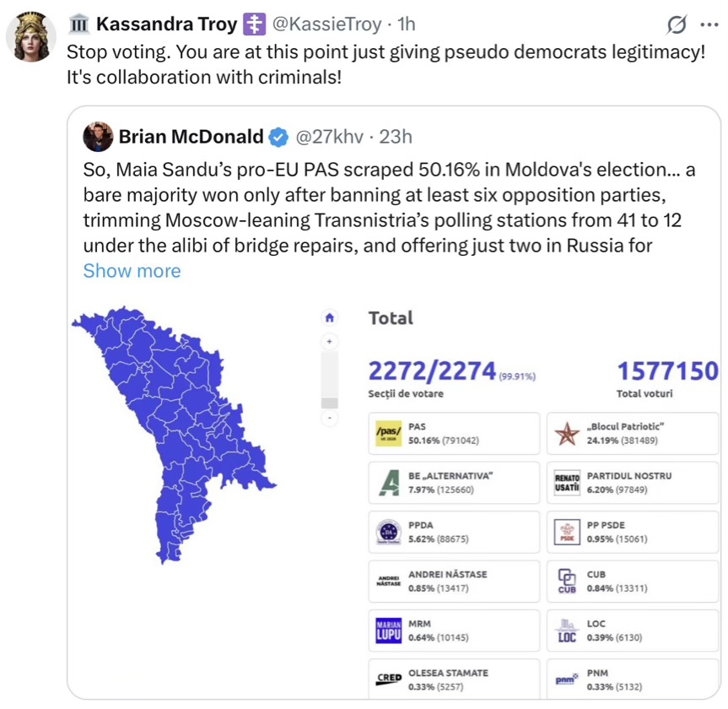Image resolution: width=728 pixels, height=709 pixels.
Task: Zoom in the map with plus button
Action: click(x=330, y=342)
